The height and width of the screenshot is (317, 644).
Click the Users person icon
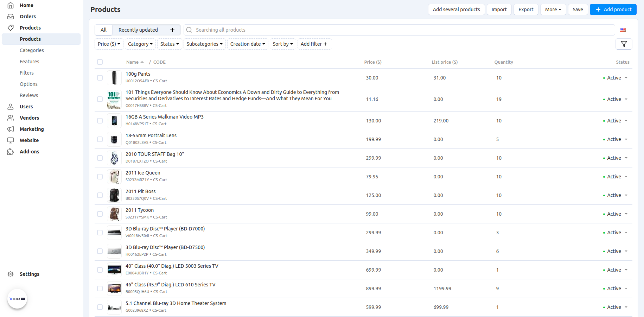click(11, 107)
